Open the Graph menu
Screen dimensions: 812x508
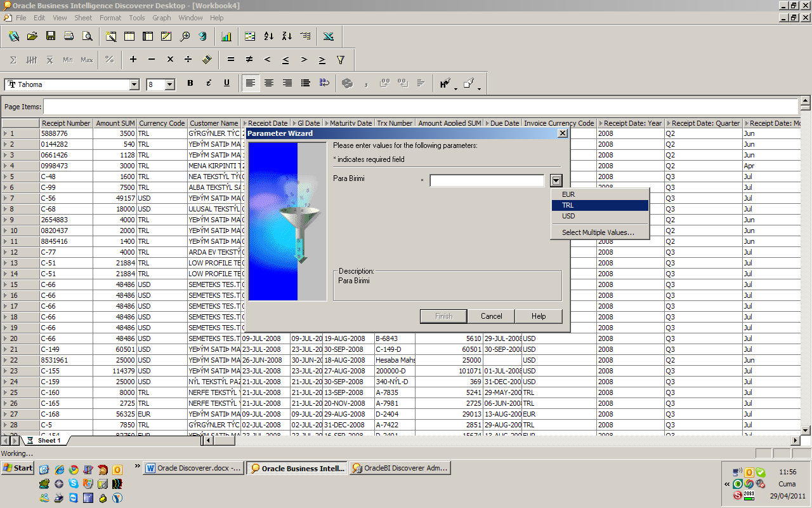point(162,18)
